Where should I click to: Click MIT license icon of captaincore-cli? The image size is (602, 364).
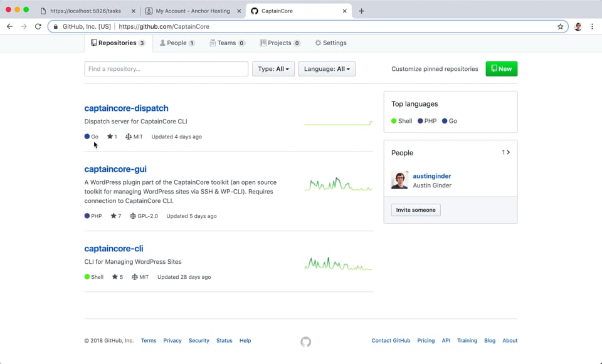click(x=134, y=277)
